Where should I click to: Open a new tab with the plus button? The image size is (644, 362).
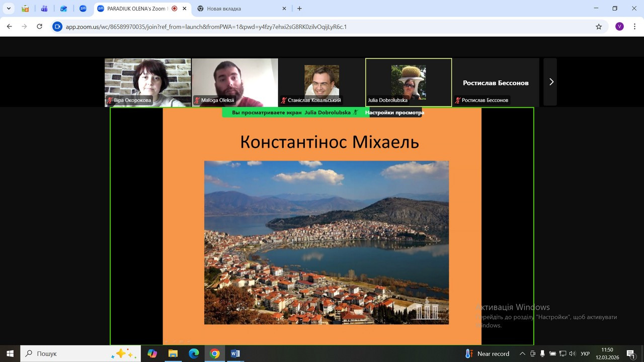tap(299, 9)
